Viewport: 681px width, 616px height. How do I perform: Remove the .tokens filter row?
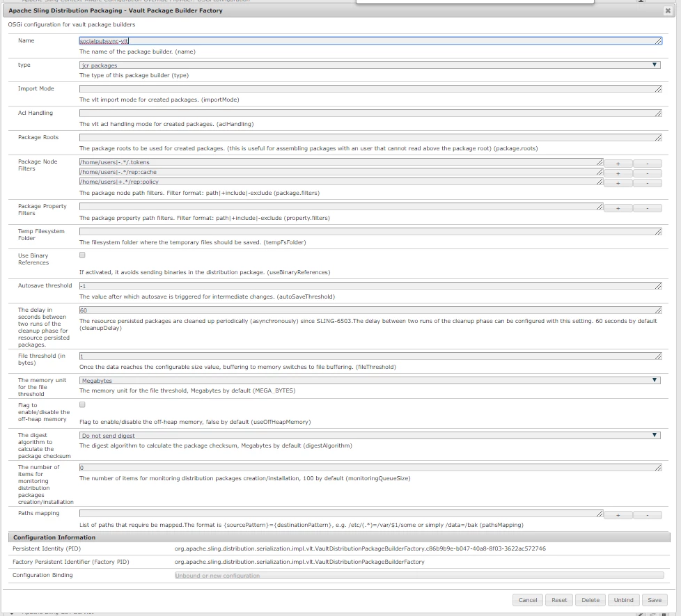tap(647, 164)
